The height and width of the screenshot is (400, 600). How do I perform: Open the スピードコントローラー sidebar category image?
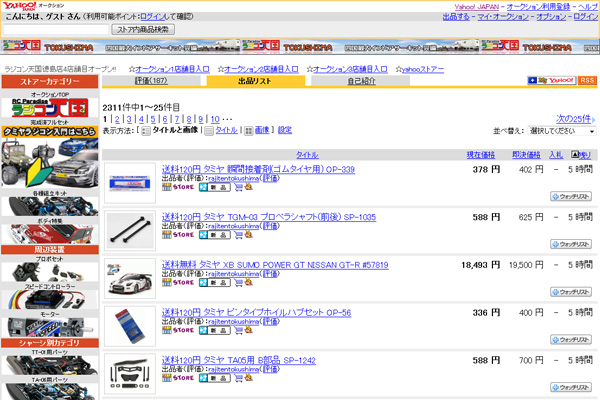point(50,300)
